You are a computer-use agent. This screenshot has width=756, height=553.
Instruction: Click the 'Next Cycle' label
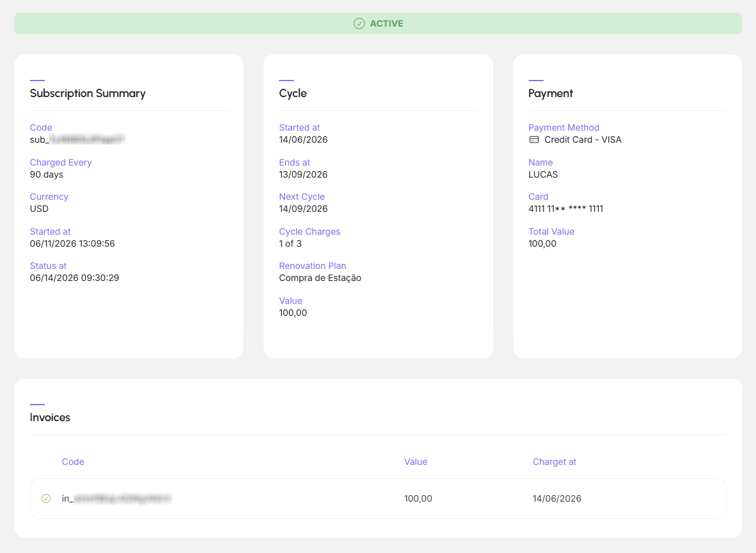click(x=302, y=197)
